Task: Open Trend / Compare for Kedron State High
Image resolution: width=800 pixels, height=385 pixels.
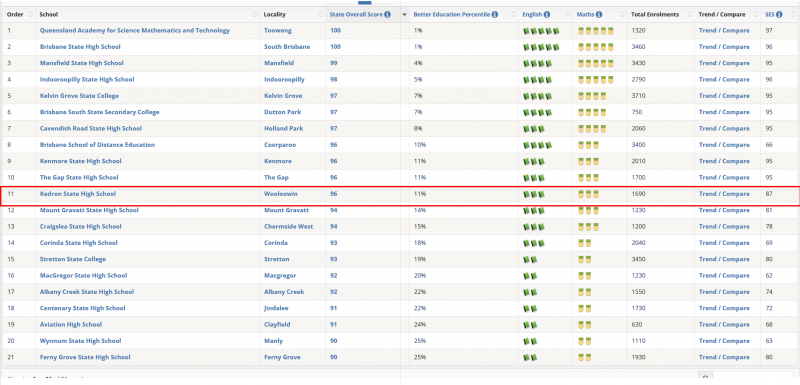Action: pyautogui.click(x=724, y=194)
